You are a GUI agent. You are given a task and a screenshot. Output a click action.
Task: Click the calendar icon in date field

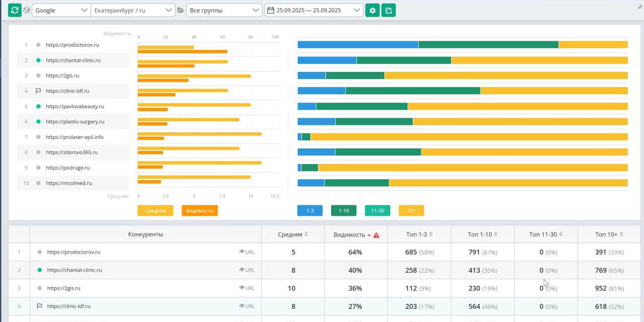pos(271,10)
